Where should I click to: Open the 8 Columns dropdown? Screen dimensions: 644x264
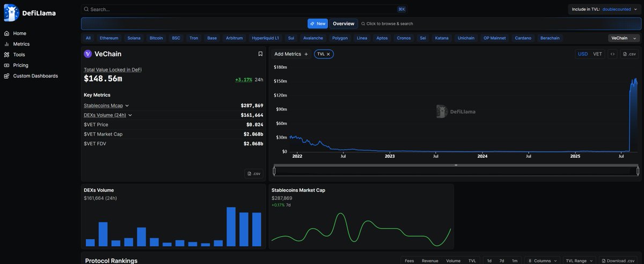542,261
